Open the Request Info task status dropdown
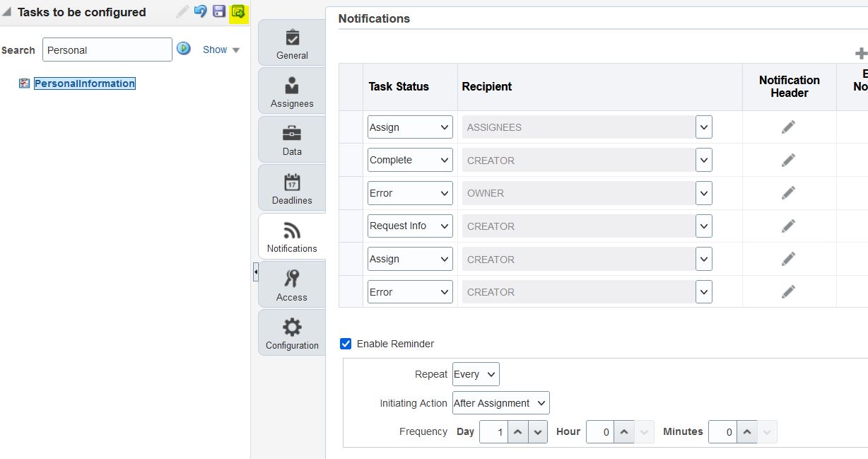868x459 pixels. pos(410,226)
